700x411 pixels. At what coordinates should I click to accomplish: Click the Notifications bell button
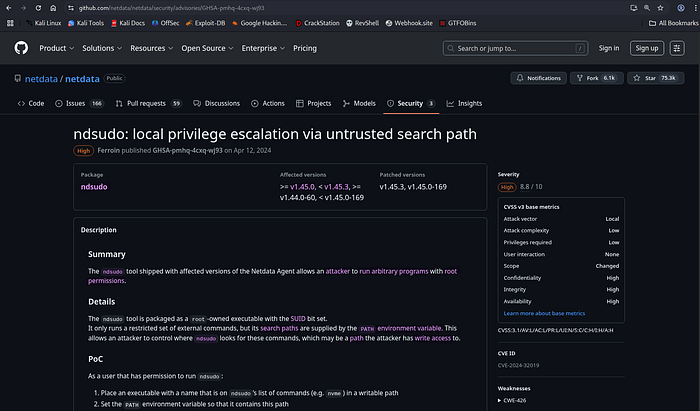(x=538, y=78)
